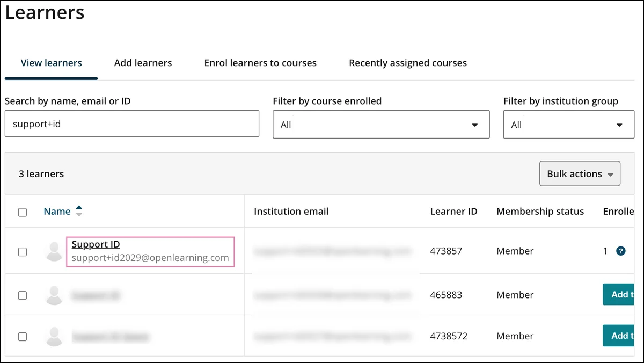Expand the Filter by institution group dropdown
This screenshot has height=363, width=644.
568,125
